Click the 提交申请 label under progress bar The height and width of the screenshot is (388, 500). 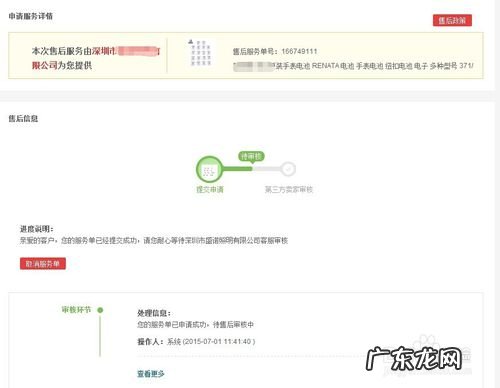[210, 190]
